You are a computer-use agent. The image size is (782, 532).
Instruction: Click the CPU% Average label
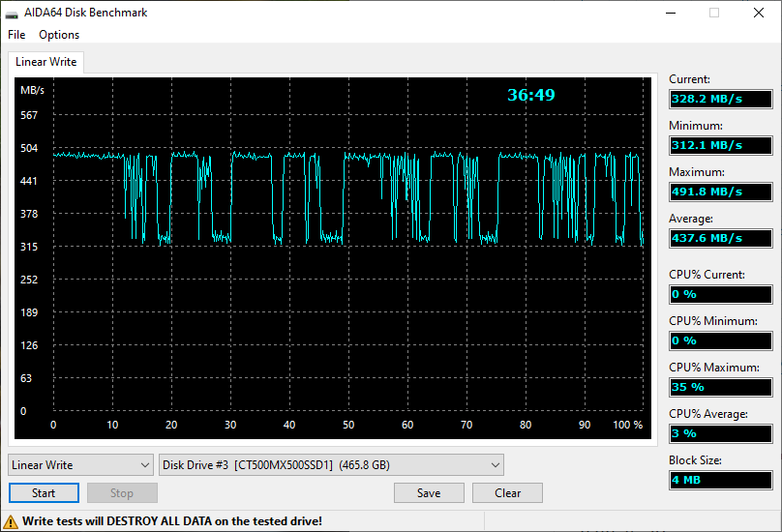coord(708,414)
